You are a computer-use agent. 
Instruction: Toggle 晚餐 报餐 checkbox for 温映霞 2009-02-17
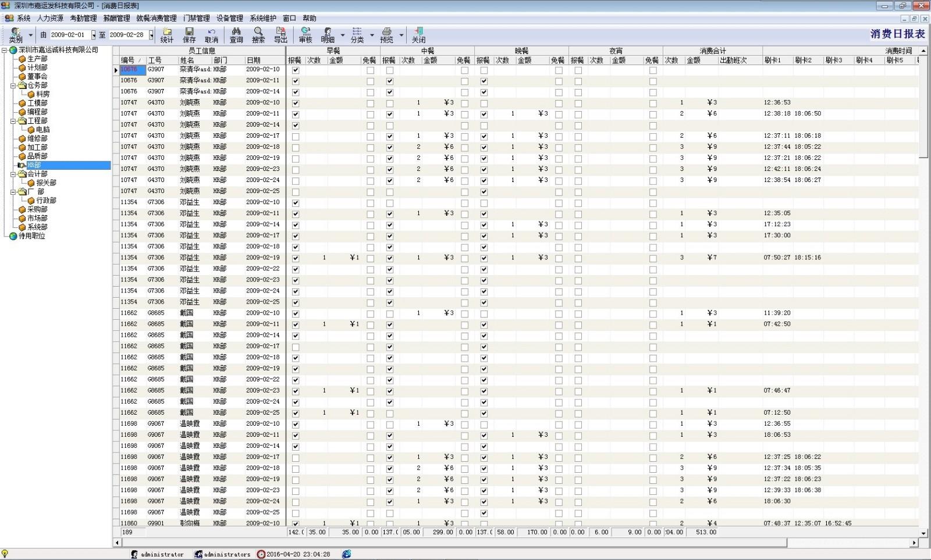coord(484,458)
